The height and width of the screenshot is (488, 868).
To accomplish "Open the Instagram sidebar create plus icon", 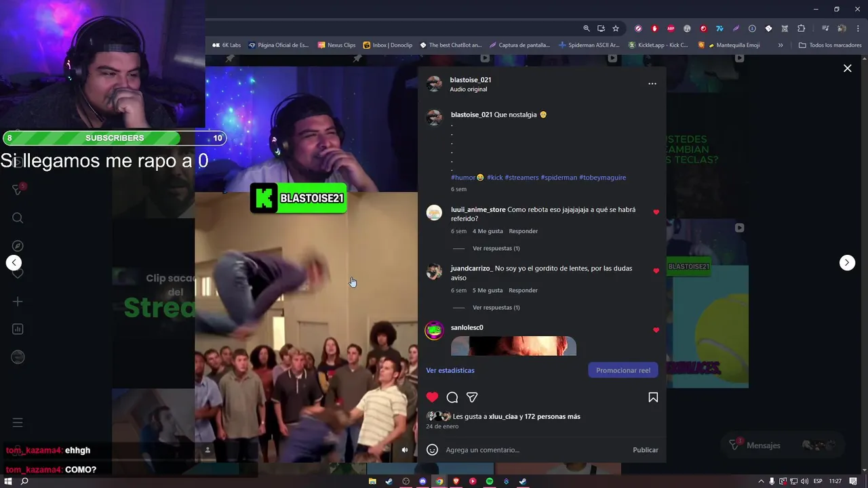I will click(x=18, y=302).
